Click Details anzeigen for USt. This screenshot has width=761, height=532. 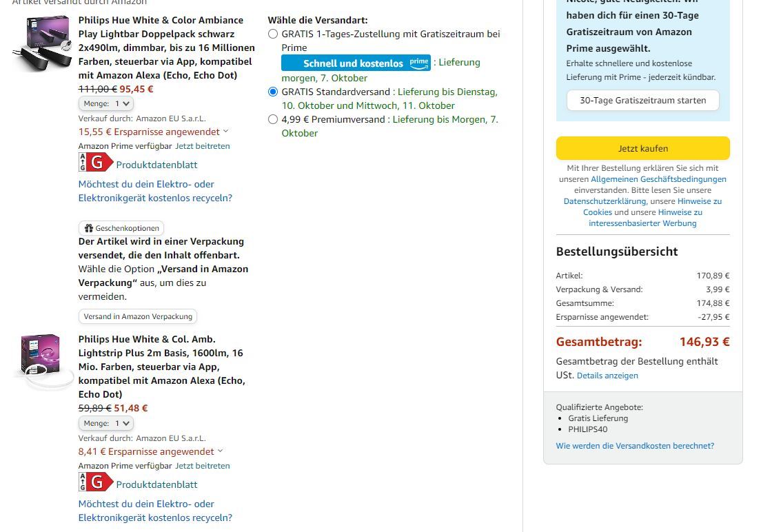(607, 375)
